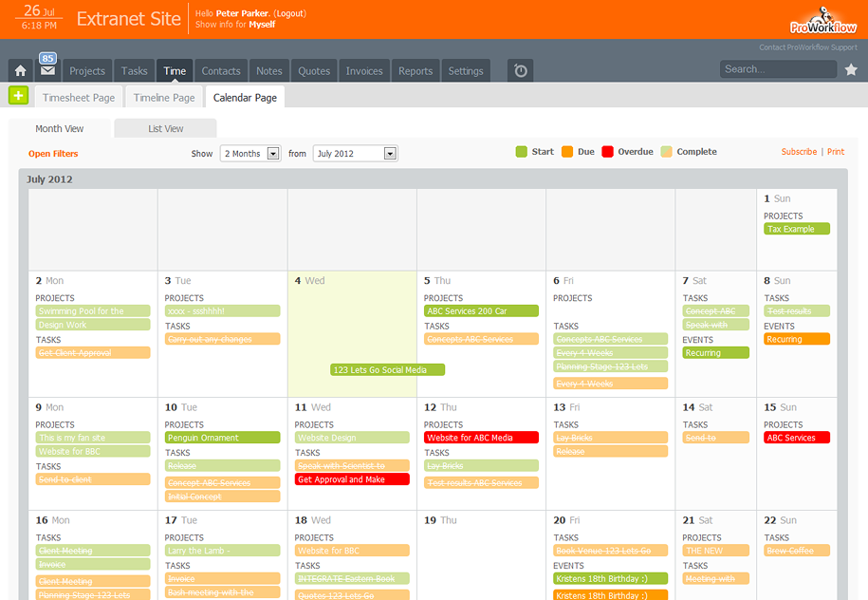
Task: Select the Calendar Page tab
Action: [245, 98]
